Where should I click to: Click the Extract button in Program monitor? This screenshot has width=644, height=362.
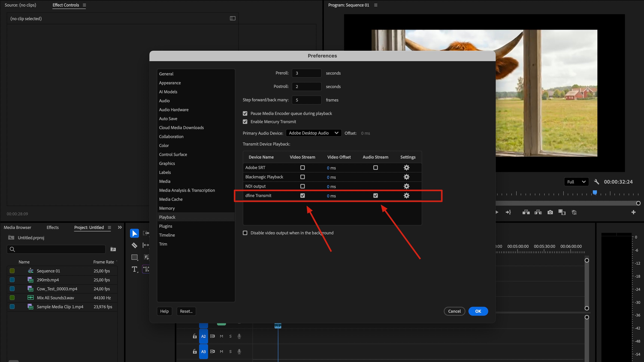point(538,212)
